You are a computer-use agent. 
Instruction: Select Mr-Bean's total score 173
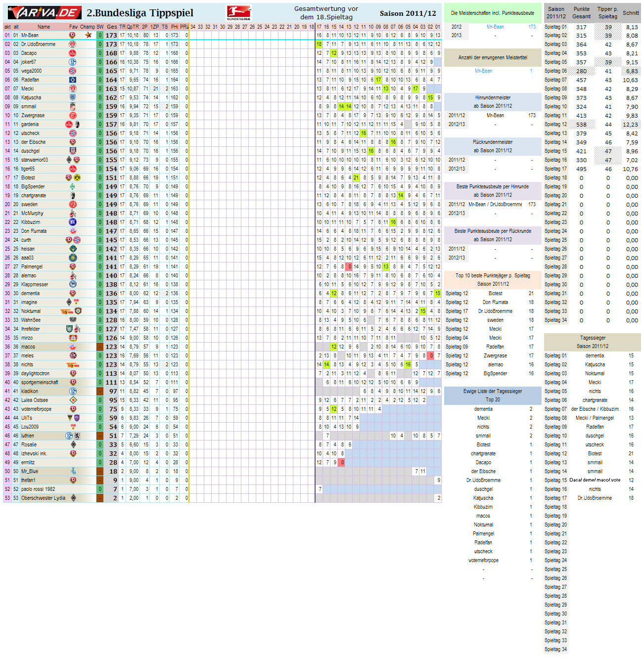pos(111,35)
